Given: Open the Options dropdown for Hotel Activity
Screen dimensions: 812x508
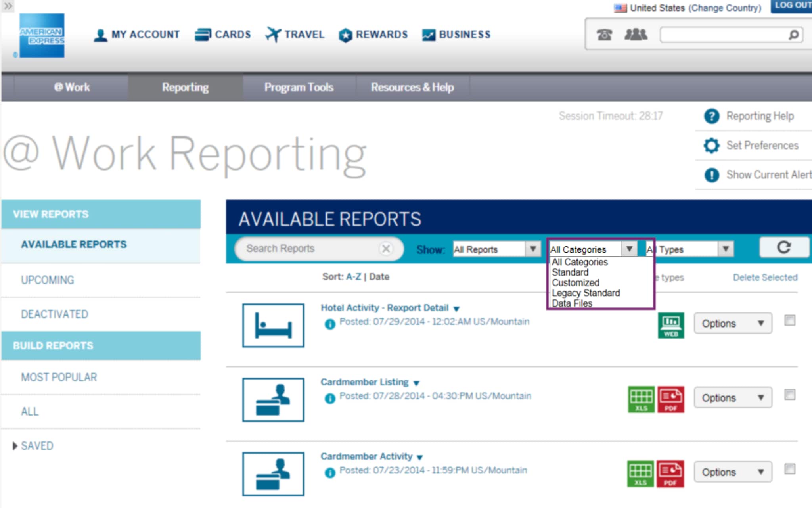Looking at the screenshot, I should [732, 323].
